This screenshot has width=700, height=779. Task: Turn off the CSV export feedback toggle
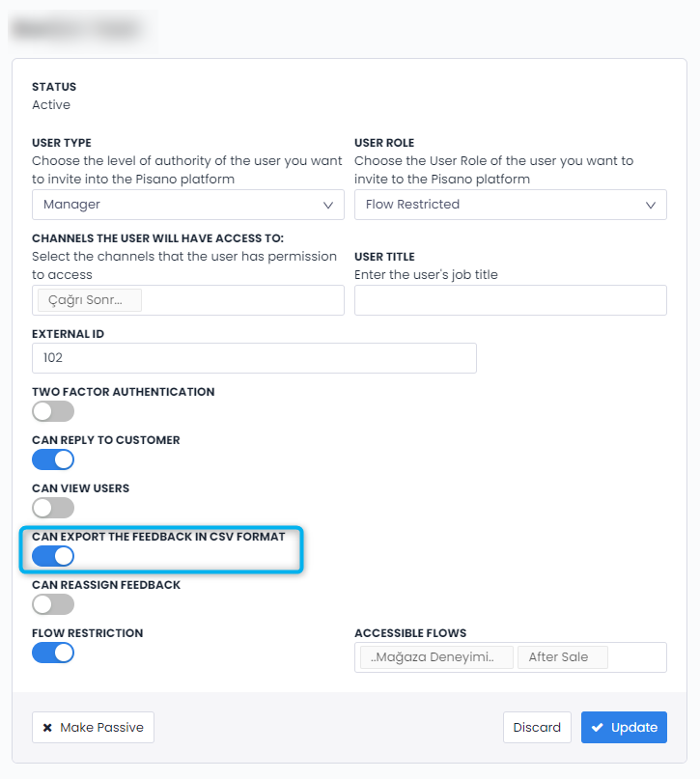[x=53, y=556]
